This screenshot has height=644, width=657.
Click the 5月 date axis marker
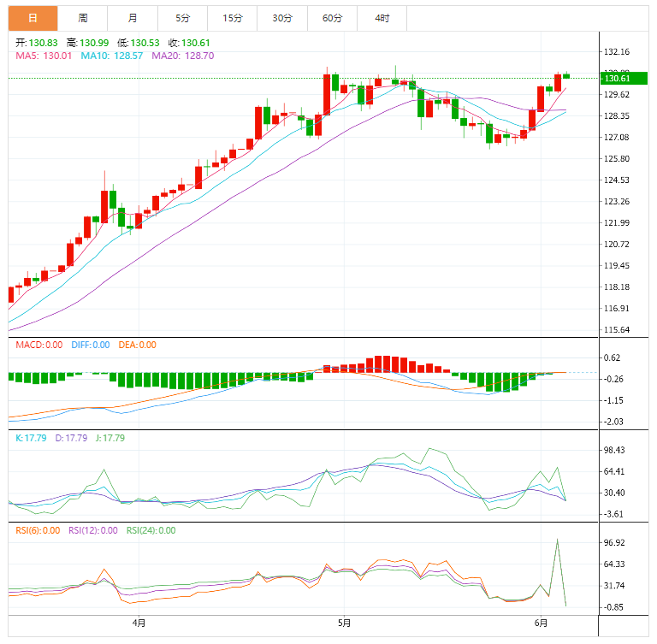(x=344, y=623)
